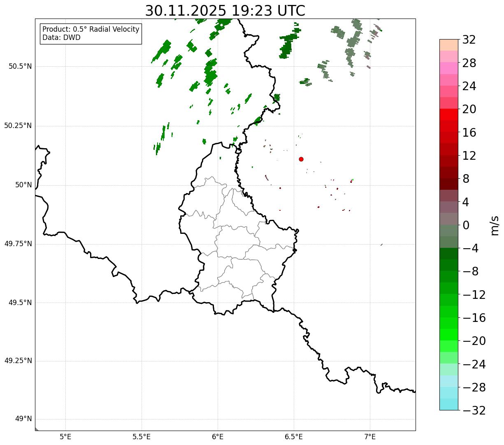Click the bright red swatch just below 20

tap(449, 114)
